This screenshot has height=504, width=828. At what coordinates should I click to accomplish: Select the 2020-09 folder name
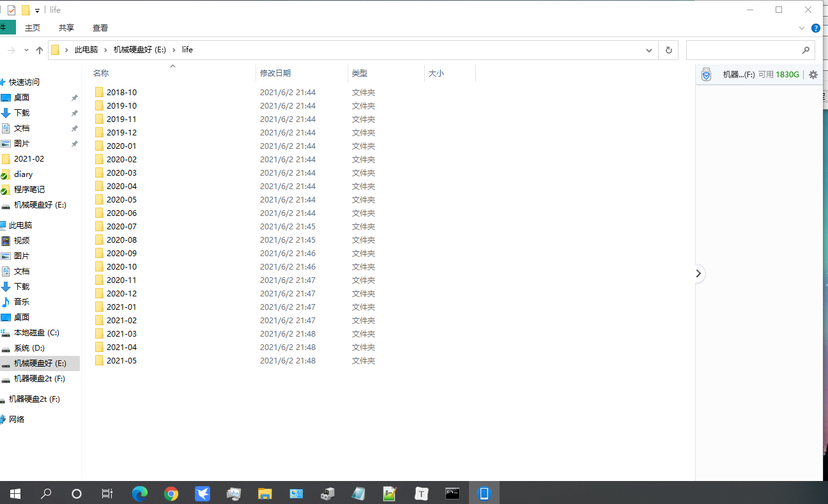tap(121, 253)
